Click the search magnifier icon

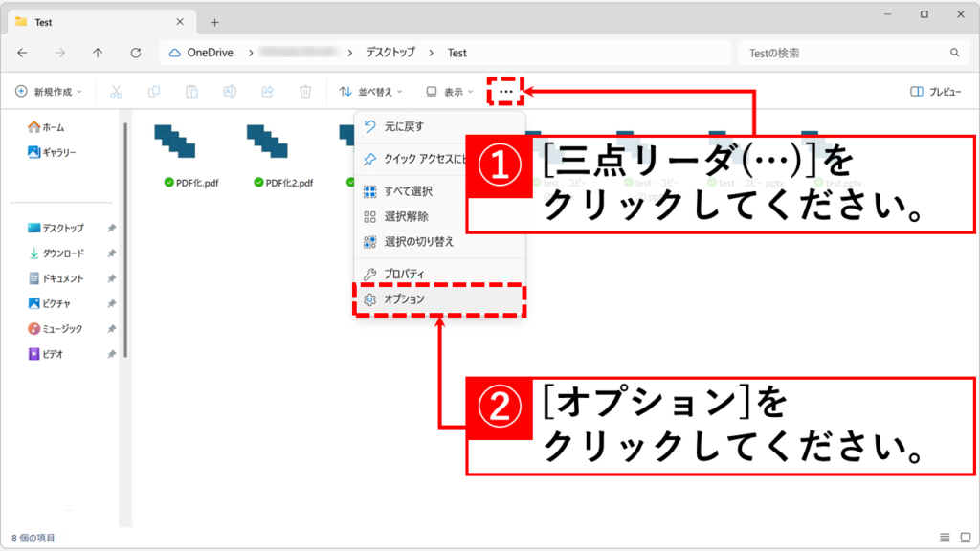[x=954, y=54]
